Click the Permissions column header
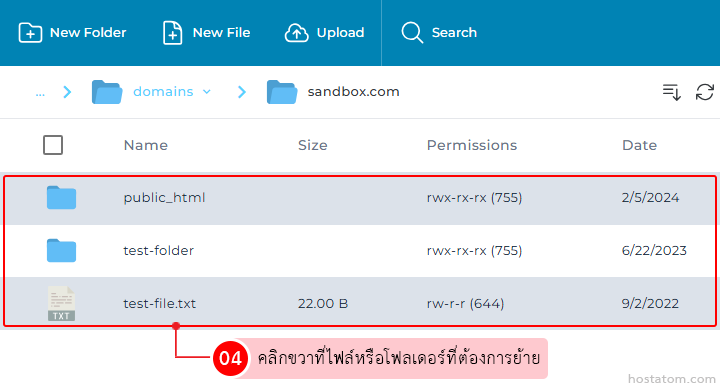The width and height of the screenshot is (720, 387). click(472, 145)
